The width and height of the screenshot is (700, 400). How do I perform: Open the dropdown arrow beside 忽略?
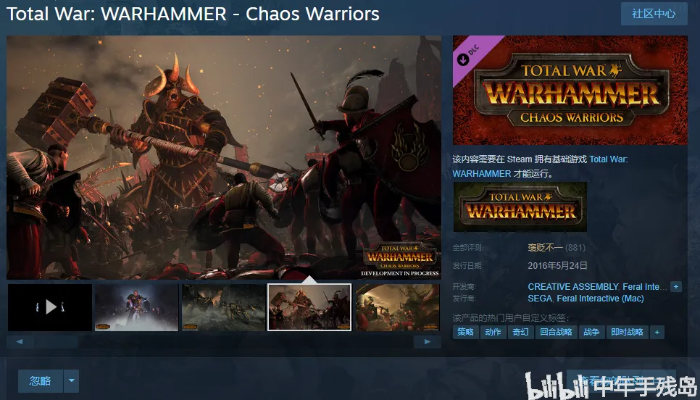pyautogui.click(x=71, y=381)
